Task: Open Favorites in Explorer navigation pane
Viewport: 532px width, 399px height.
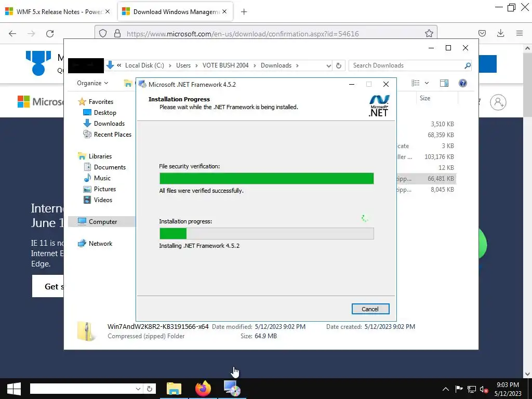Action: pos(101,101)
